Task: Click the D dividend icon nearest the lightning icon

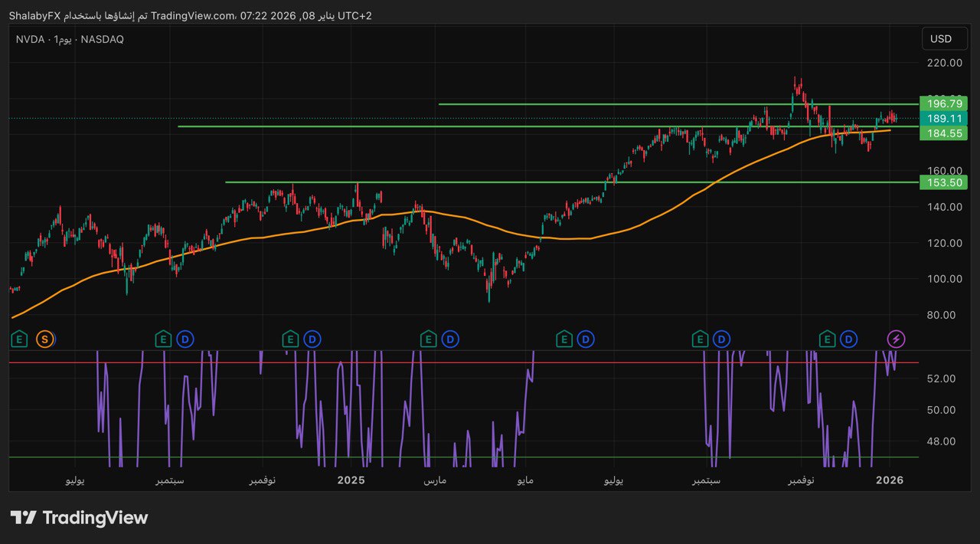Action: click(x=848, y=339)
